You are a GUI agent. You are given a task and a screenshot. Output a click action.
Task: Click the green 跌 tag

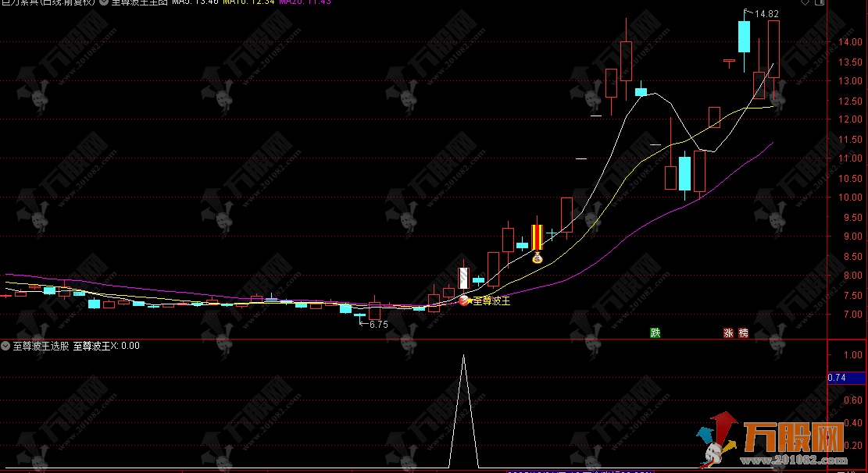coord(655,333)
